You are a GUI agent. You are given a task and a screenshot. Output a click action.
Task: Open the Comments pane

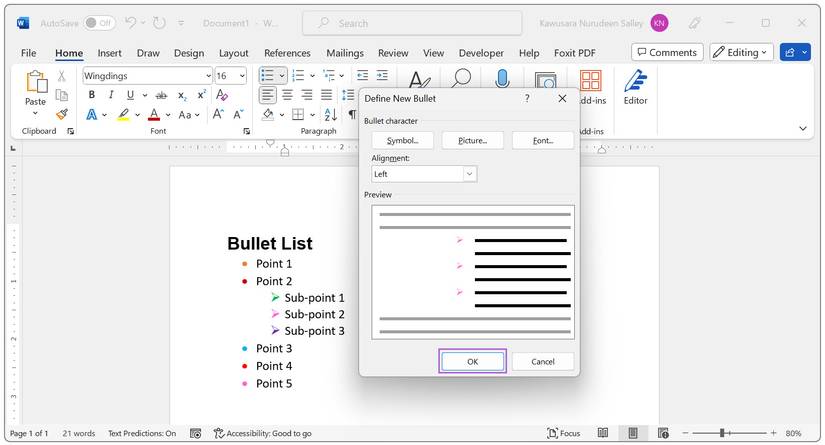pyautogui.click(x=667, y=52)
